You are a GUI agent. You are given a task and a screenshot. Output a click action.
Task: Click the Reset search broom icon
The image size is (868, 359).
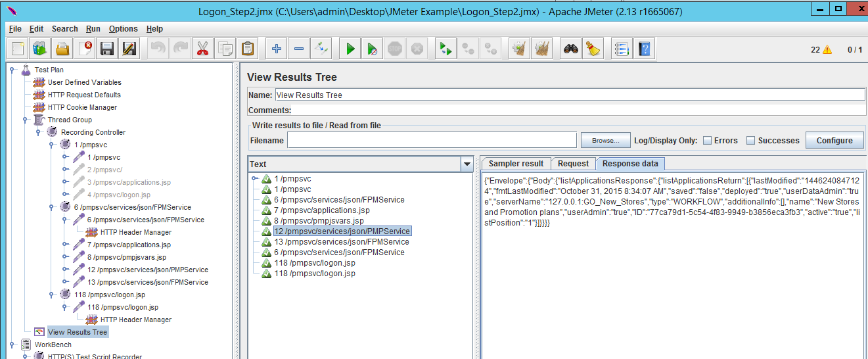click(x=593, y=48)
